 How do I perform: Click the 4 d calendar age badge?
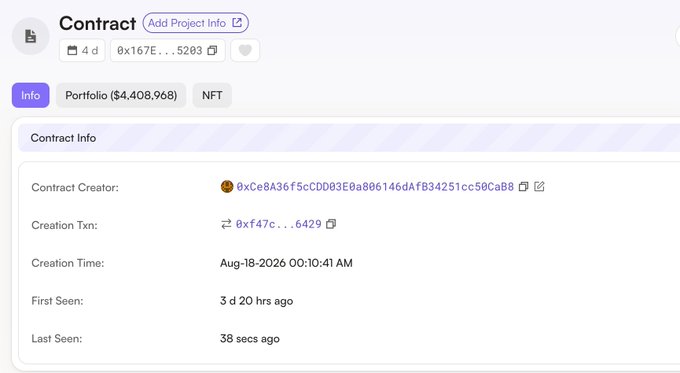point(82,51)
